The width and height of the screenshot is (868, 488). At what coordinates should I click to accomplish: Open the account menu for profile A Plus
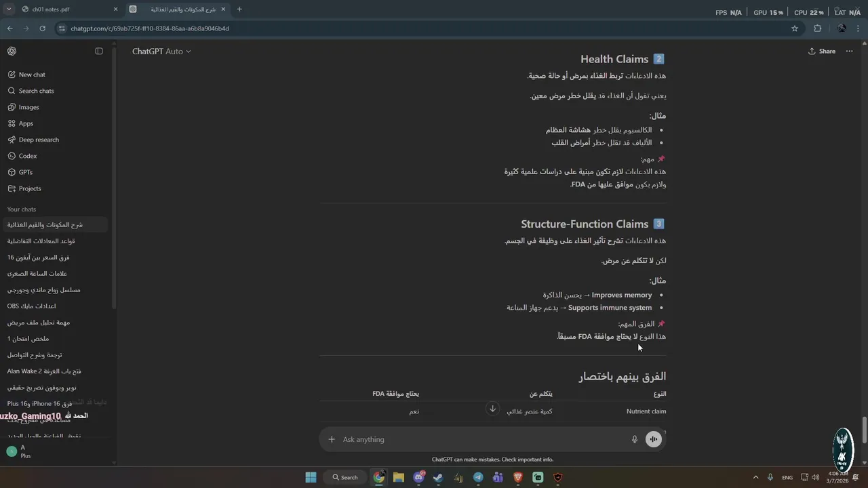point(56,451)
